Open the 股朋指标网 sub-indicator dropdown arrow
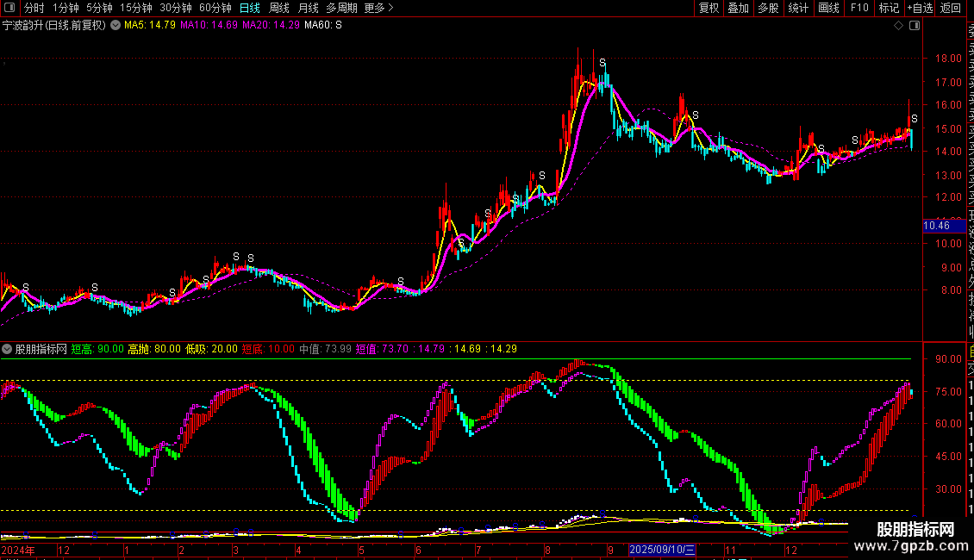Screen dimensions: 974x560 coord(8,350)
